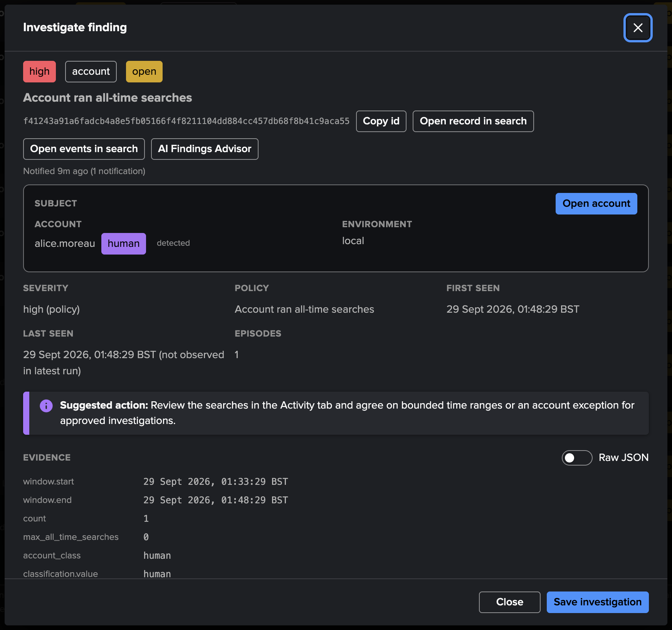Click the first seen timestamp value
Screen dimensions: 672x630
click(512, 310)
